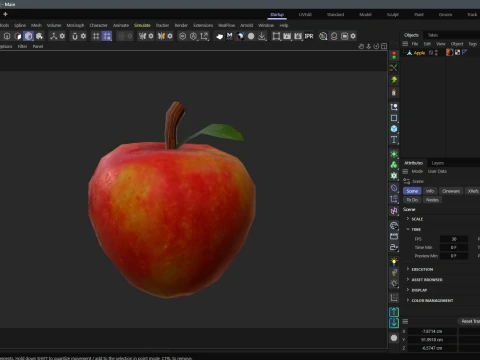Select the Apple object in Objects list

419,53
